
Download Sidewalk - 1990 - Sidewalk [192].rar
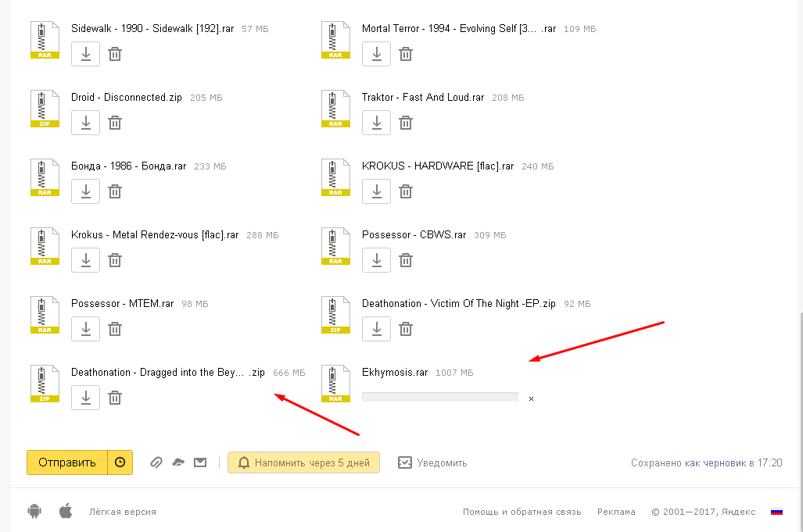[x=85, y=54]
